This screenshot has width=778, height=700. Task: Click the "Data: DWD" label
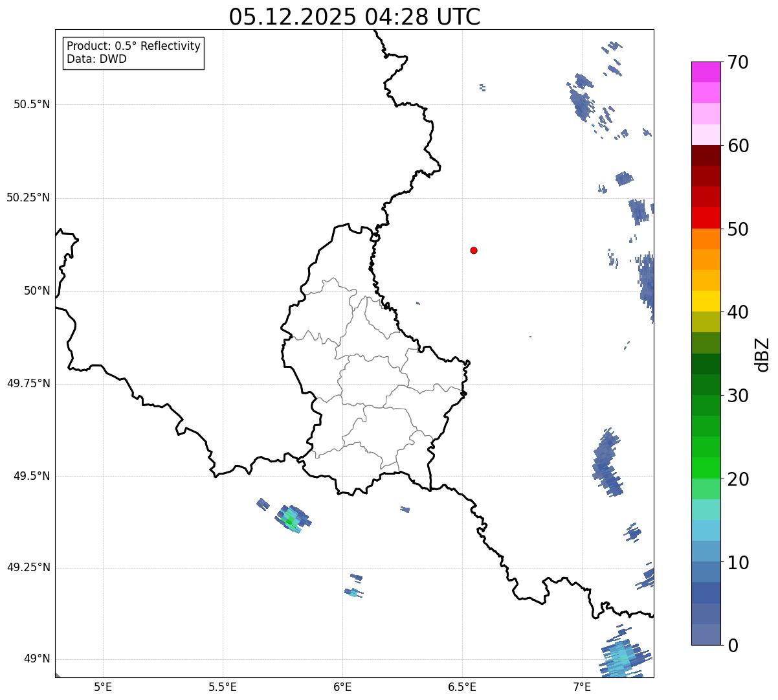[x=96, y=60]
